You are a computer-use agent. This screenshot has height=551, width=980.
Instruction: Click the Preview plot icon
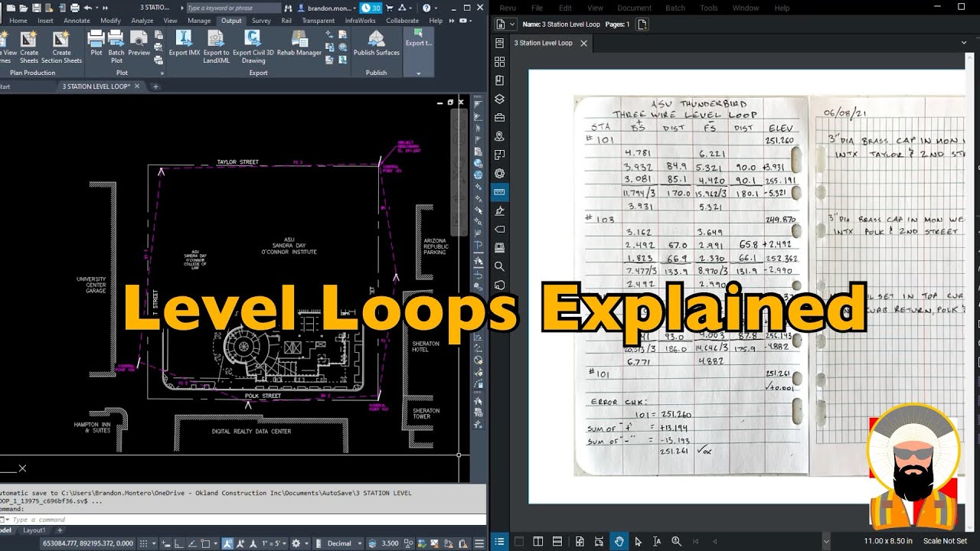(x=139, y=44)
